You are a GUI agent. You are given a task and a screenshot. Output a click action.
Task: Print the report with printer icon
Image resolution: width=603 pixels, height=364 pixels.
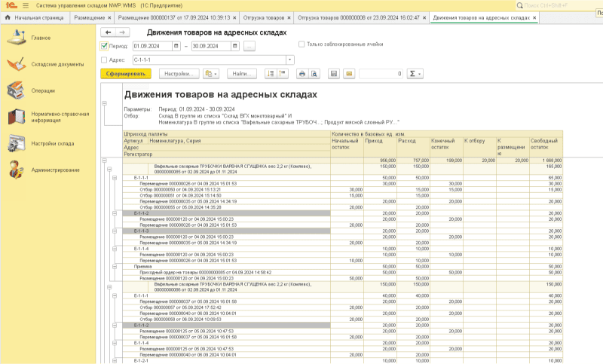tap(302, 74)
